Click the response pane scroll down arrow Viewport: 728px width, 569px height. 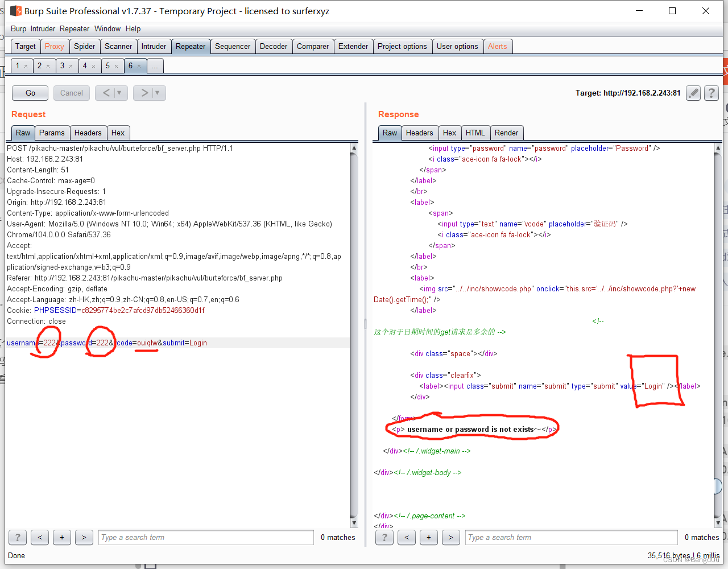coord(718,523)
